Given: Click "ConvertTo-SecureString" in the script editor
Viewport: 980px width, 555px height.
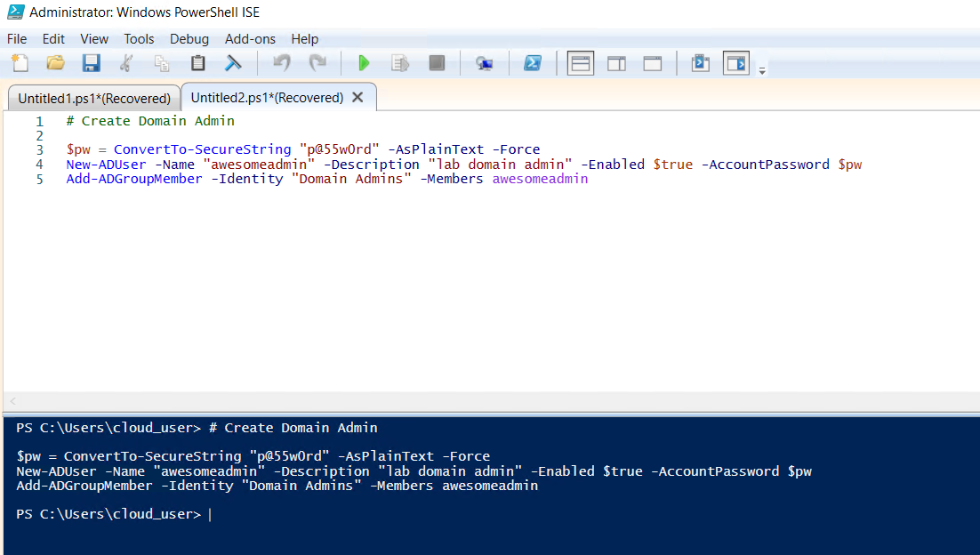Looking at the screenshot, I should coord(203,149).
